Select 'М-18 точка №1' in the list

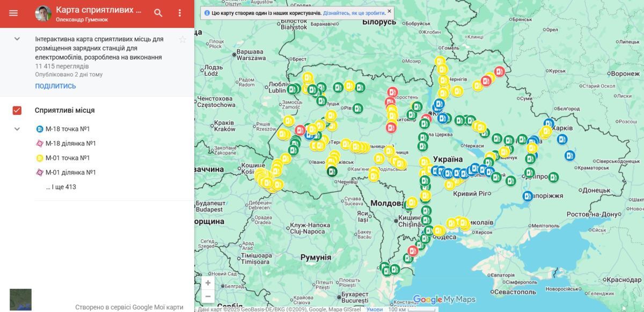(67, 129)
